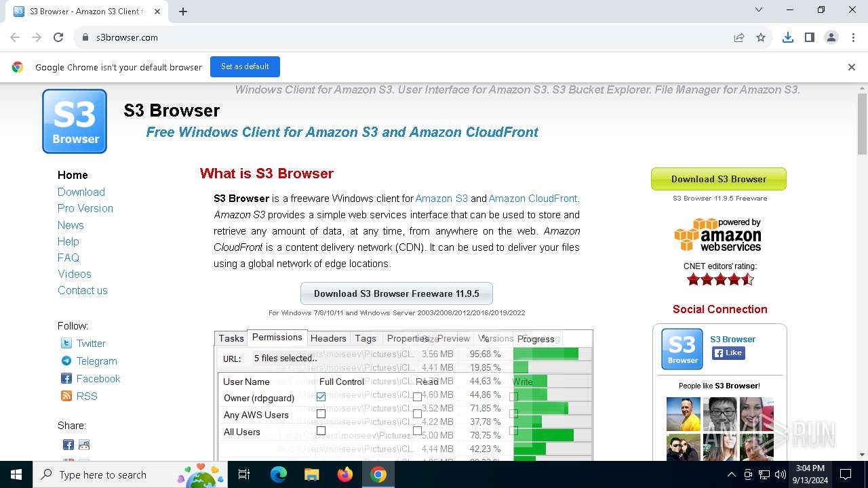Go back with the browser back arrow
Screen dimensions: 868x488
15,37
